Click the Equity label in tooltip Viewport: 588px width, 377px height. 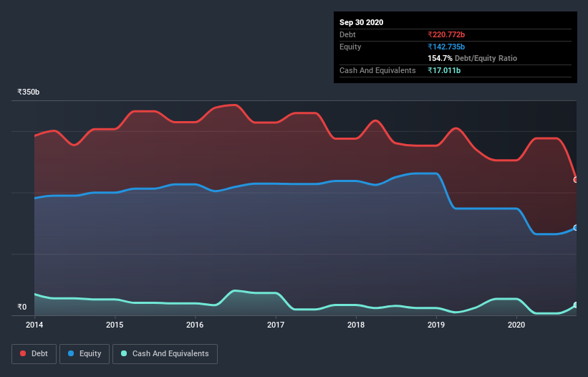click(350, 47)
